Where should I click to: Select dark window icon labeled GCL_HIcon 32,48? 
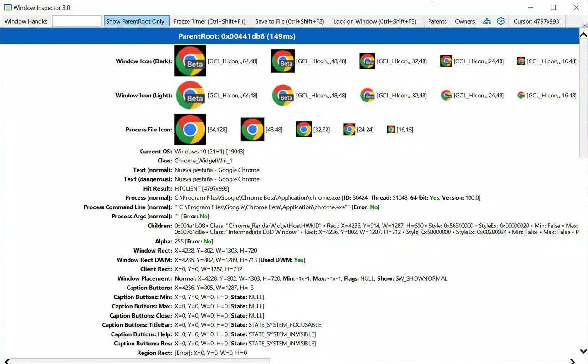pyautogui.click(x=368, y=61)
